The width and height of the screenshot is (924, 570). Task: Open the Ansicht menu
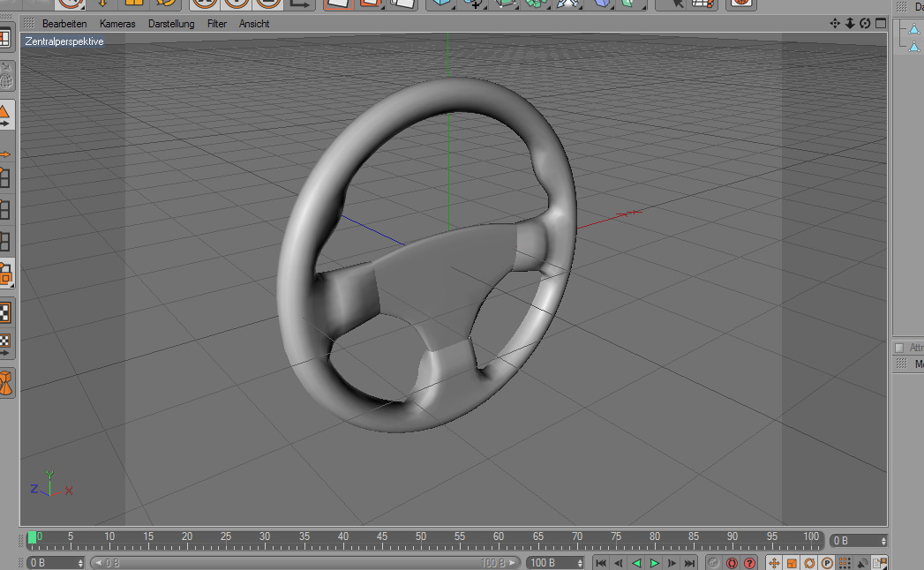(x=254, y=24)
